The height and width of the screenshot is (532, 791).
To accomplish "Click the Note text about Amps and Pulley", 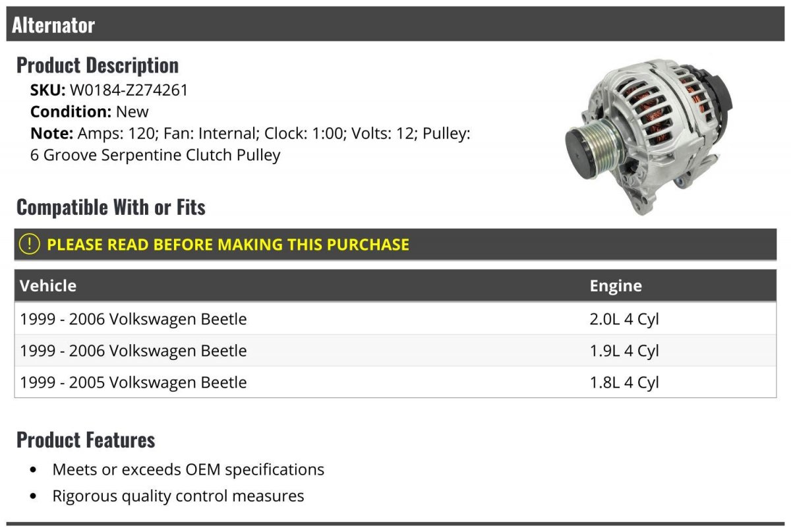I will (250, 133).
